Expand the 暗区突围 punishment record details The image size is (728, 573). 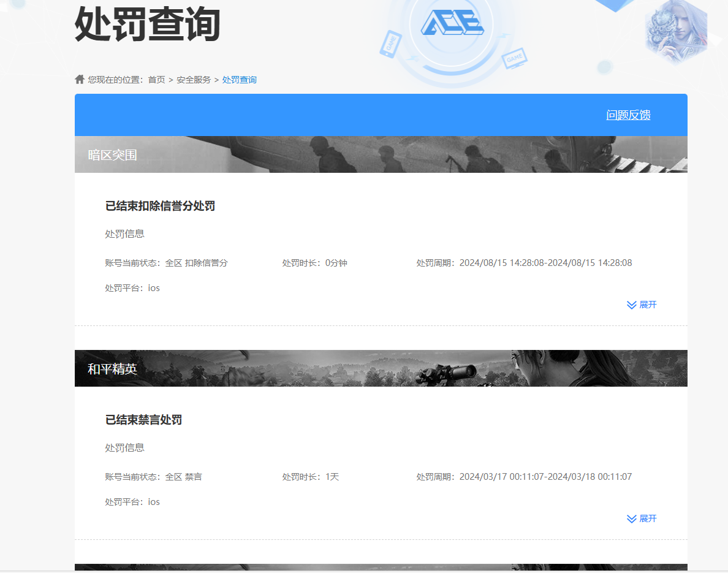tap(642, 305)
